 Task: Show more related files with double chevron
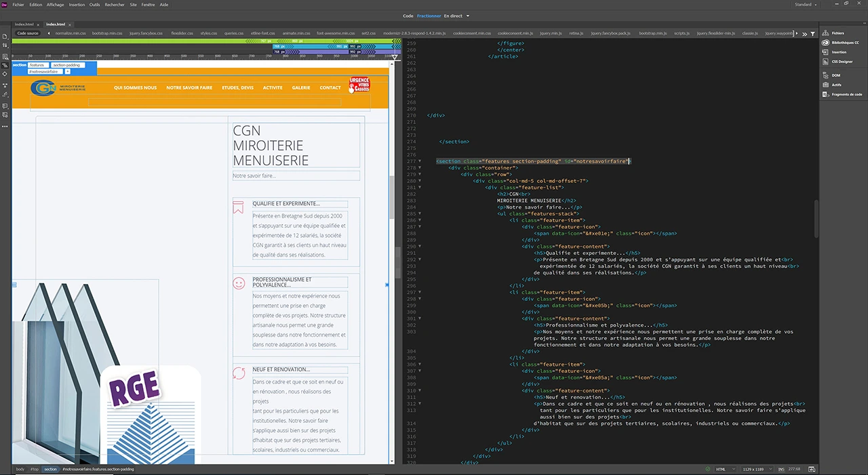point(804,33)
